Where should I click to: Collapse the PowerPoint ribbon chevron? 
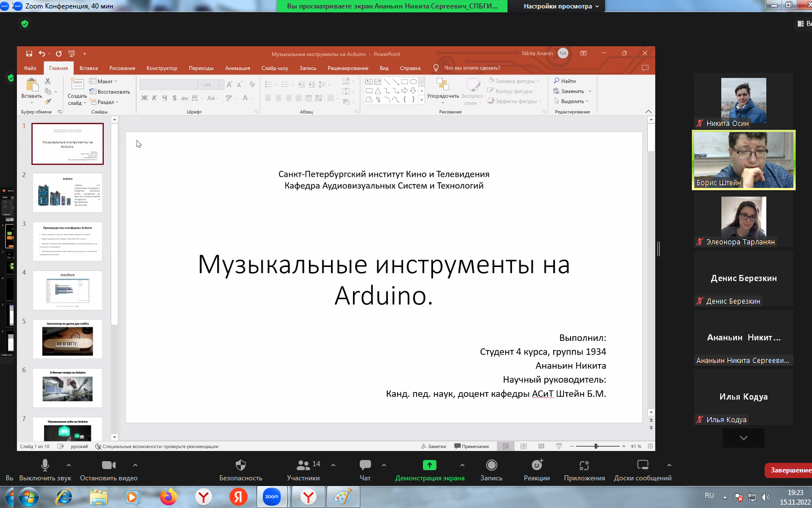648,111
